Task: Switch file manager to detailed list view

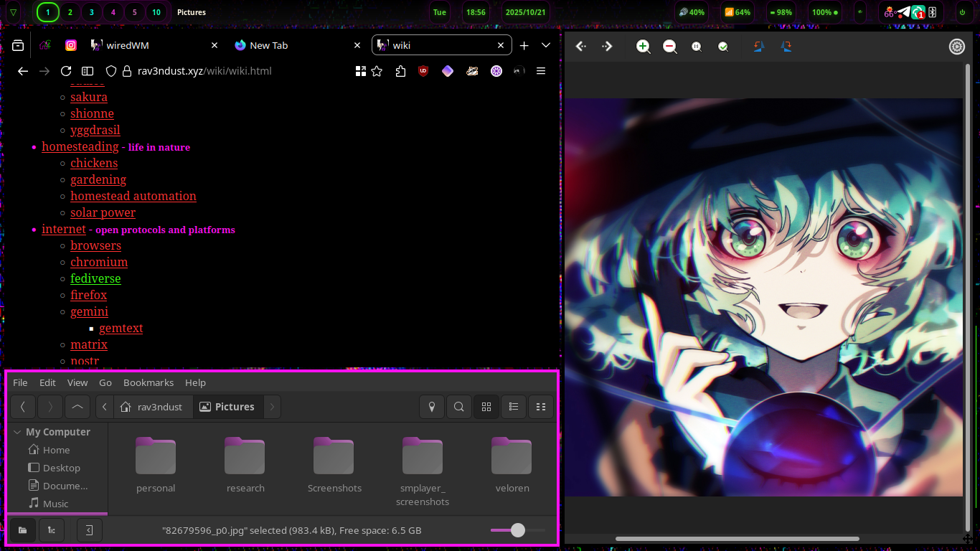Action: click(x=514, y=407)
